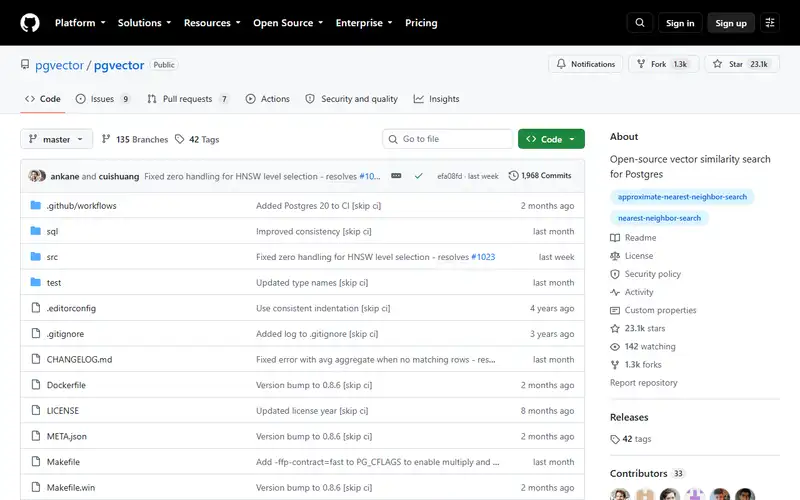Open Readme in the About sidebar
800x500 pixels.
633,238
